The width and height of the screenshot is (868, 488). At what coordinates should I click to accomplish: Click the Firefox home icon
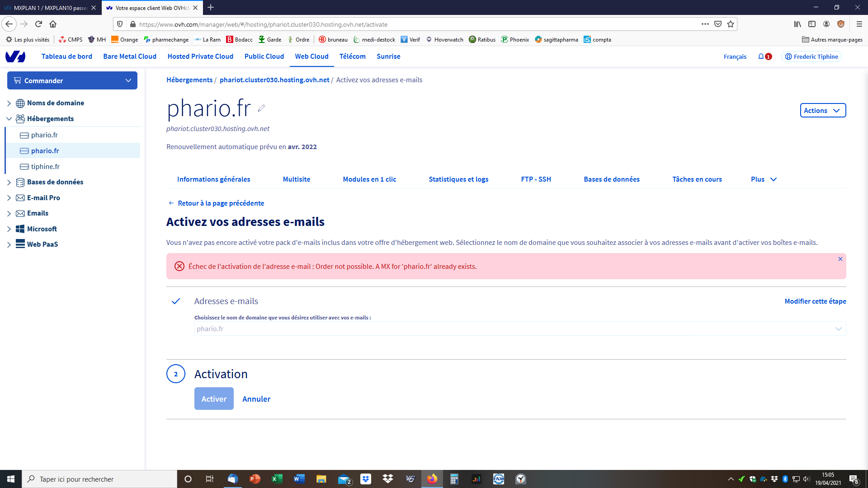(x=53, y=24)
